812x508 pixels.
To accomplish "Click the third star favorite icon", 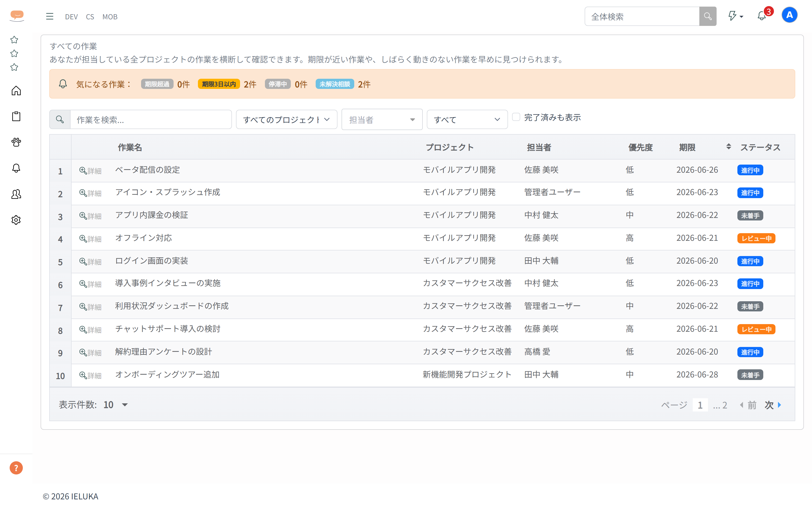I will pos(14,67).
